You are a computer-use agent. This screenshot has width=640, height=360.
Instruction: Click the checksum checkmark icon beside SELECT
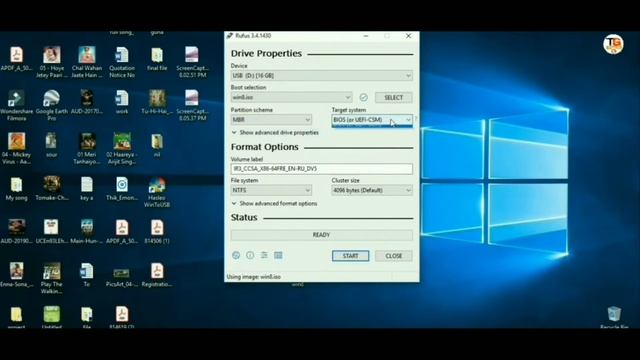pyautogui.click(x=363, y=98)
